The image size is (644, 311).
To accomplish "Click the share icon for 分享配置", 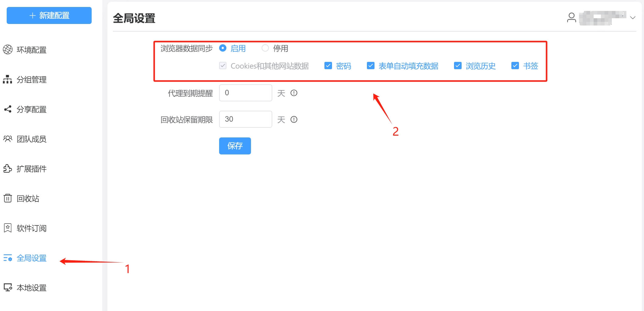I will (8, 109).
